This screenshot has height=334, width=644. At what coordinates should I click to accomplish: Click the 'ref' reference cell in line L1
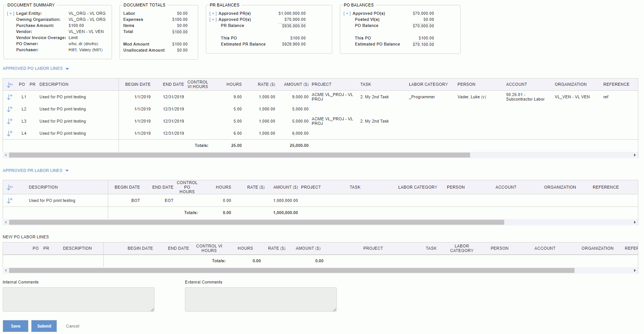[606, 97]
